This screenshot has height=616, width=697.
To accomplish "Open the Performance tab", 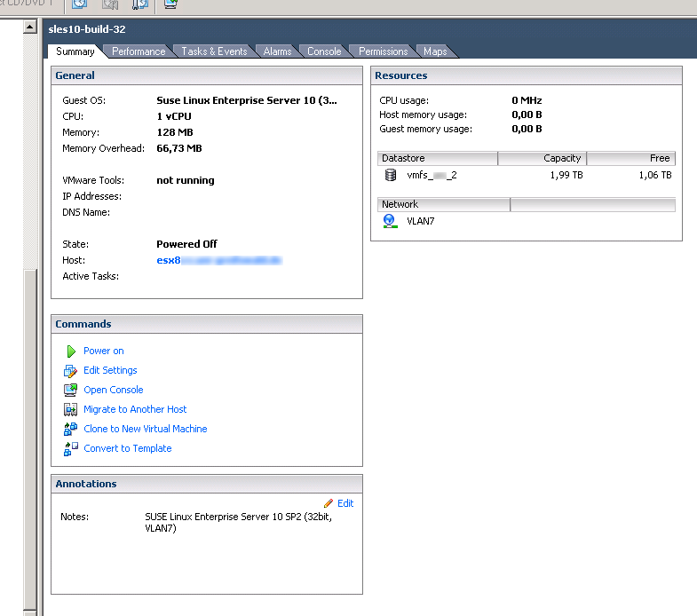I will (x=139, y=51).
